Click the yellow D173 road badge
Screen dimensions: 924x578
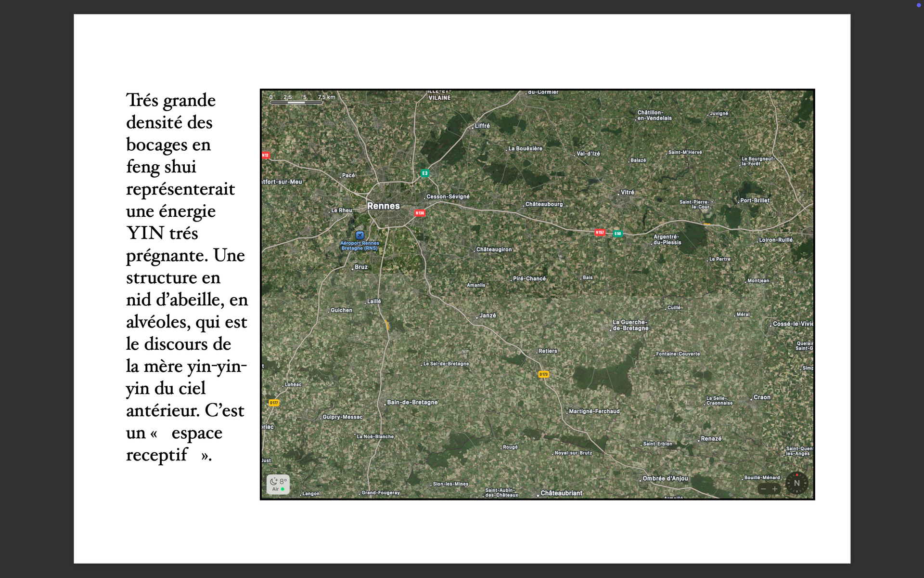pyautogui.click(x=543, y=374)
